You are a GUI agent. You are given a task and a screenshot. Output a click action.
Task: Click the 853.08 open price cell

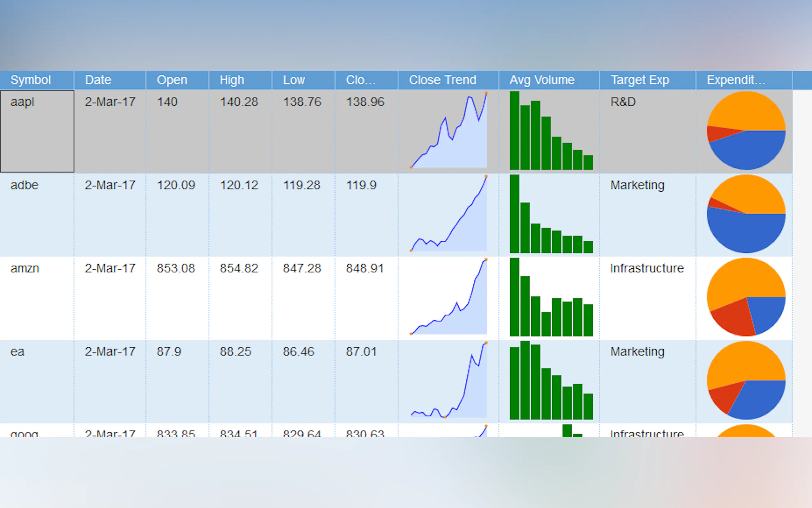176,268
